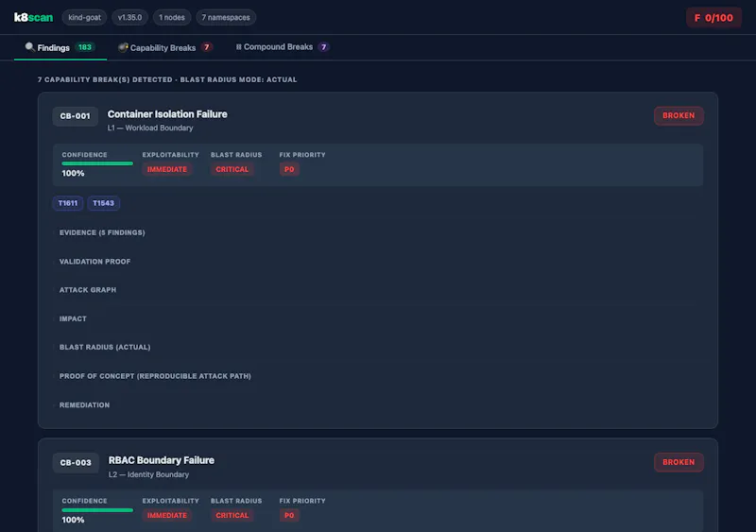Click CB-003 confidence progress bar
This screenshot has height=532, width=756.
point(97,510)
